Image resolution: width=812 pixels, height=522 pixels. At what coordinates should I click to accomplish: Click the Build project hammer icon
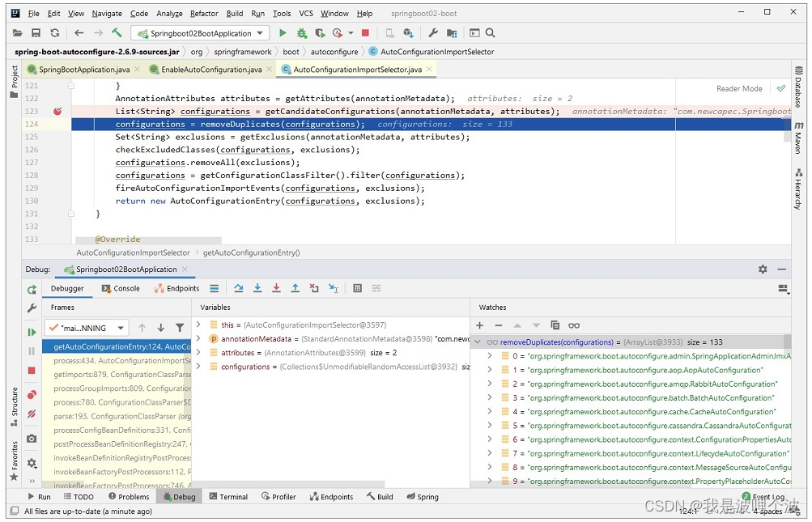(x=117, y=33)
